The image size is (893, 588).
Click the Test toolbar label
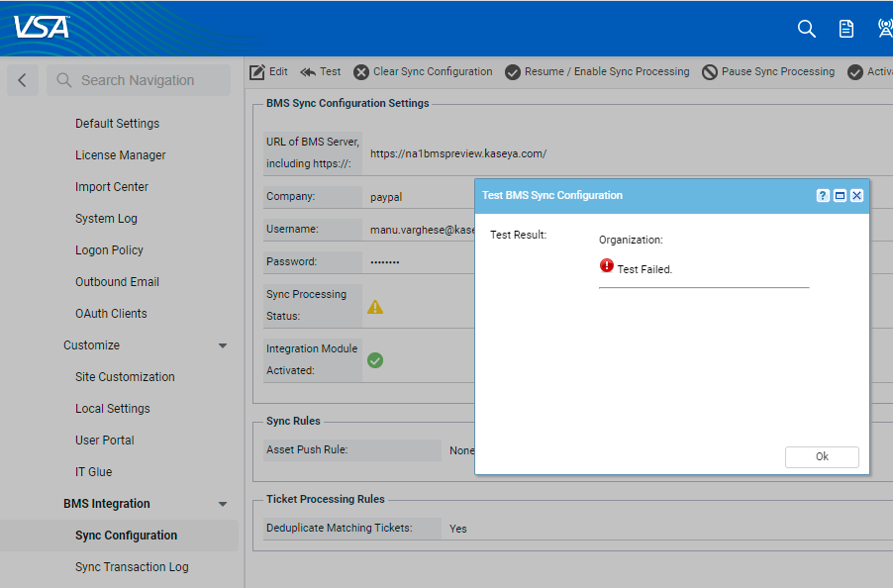tap(330, 71)
